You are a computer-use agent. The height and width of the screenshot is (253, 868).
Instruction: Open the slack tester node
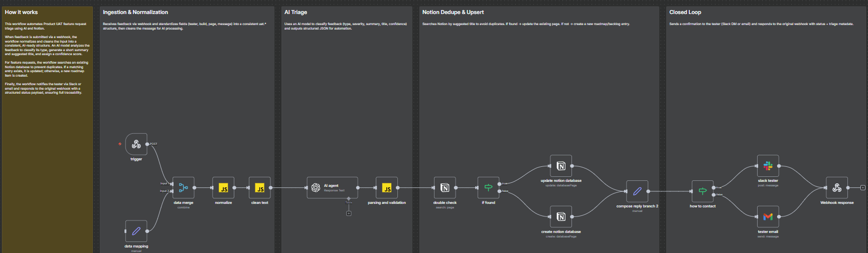768,166
